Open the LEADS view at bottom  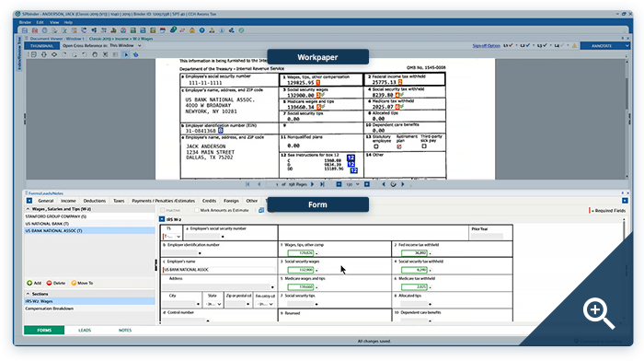(x=85, y=331)
